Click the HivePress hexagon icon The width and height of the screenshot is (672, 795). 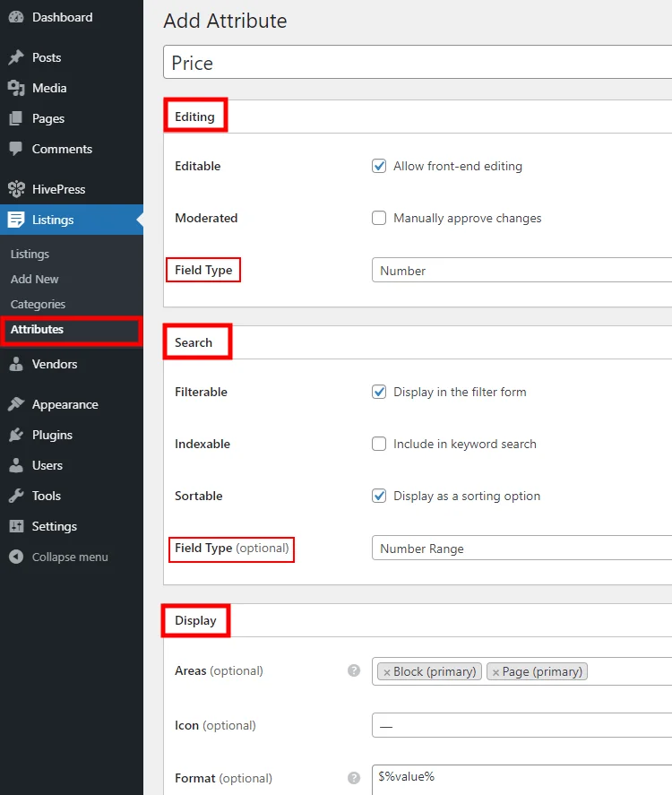[16, 189]
